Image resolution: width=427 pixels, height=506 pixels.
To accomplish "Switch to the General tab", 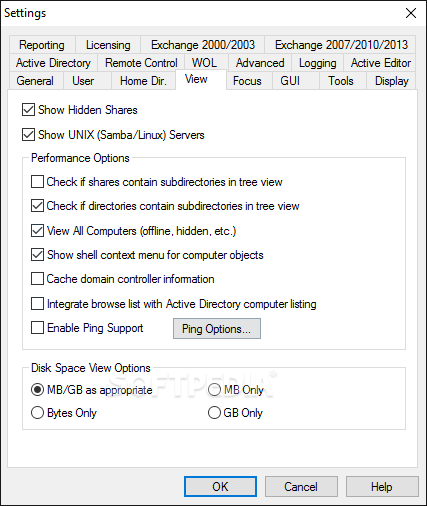I will click(35, 81).
